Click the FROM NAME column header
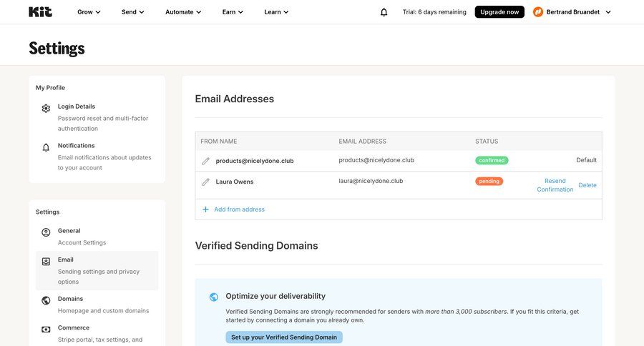The width and height of the screenshot is (644, 346). click(218, 142)
